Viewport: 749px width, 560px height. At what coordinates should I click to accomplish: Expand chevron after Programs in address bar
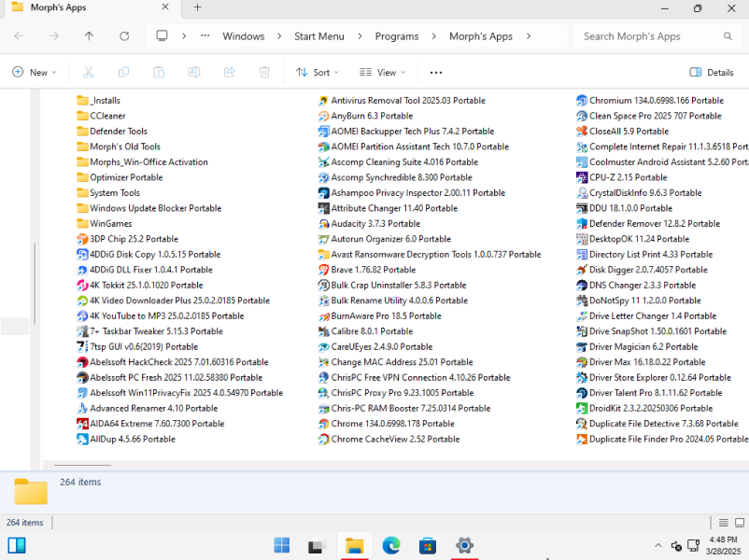click(x=433, y=36)
